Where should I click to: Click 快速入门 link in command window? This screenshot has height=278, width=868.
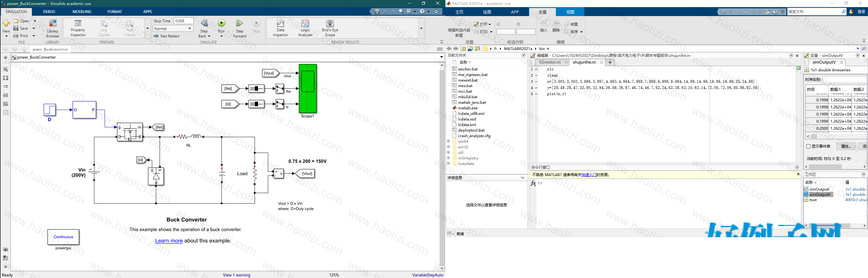[589, 175]
